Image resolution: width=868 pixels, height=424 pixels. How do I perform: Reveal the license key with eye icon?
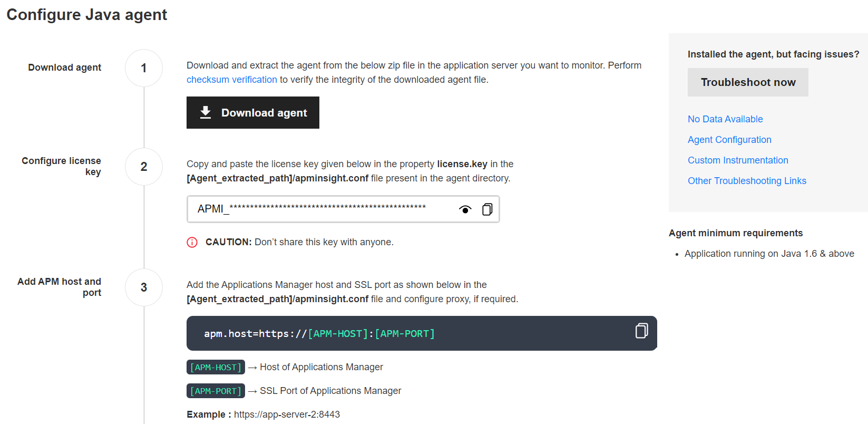point(465,209)
